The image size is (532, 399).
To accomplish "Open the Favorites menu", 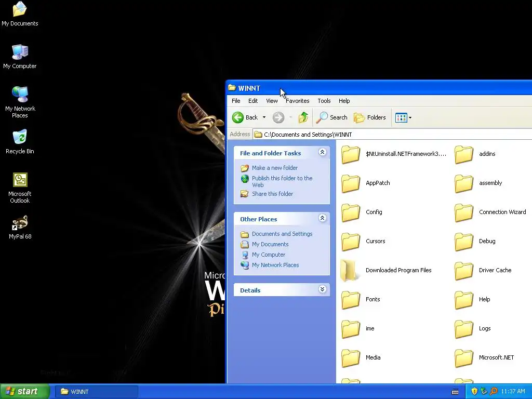I will coord(298,101).
